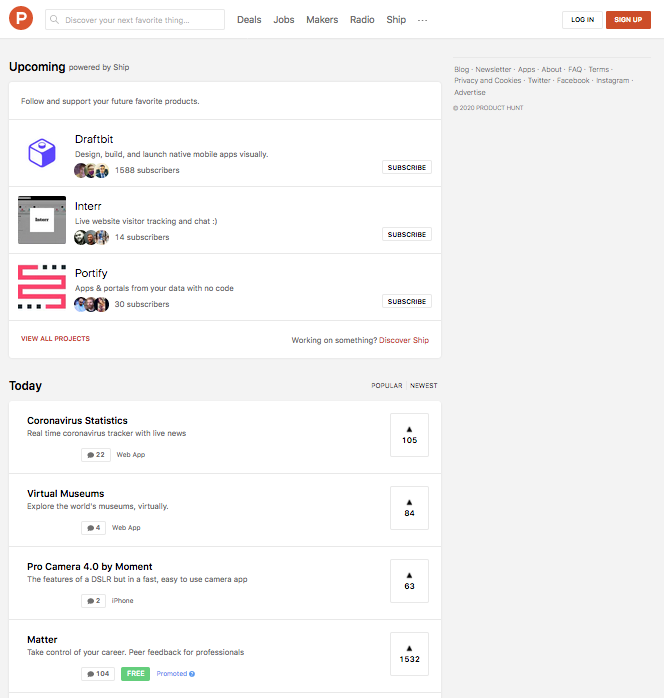Open Privacy and Cookies footer link

coord(488,81)
